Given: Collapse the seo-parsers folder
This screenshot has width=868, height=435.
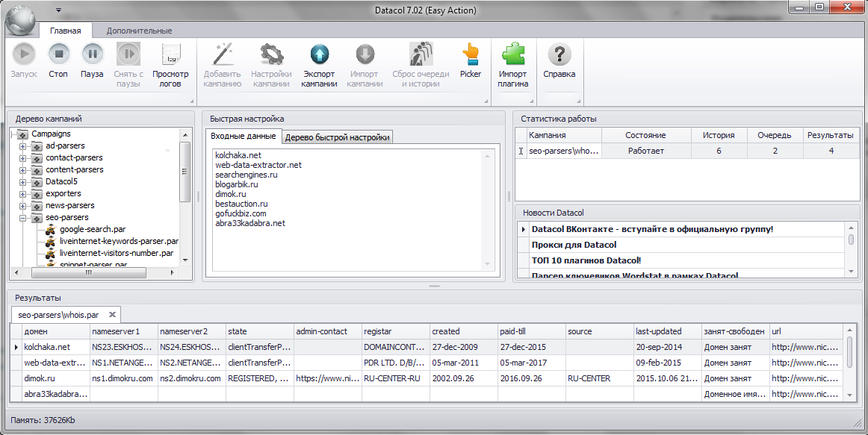Looking at the screenshot, I should 22,218.
